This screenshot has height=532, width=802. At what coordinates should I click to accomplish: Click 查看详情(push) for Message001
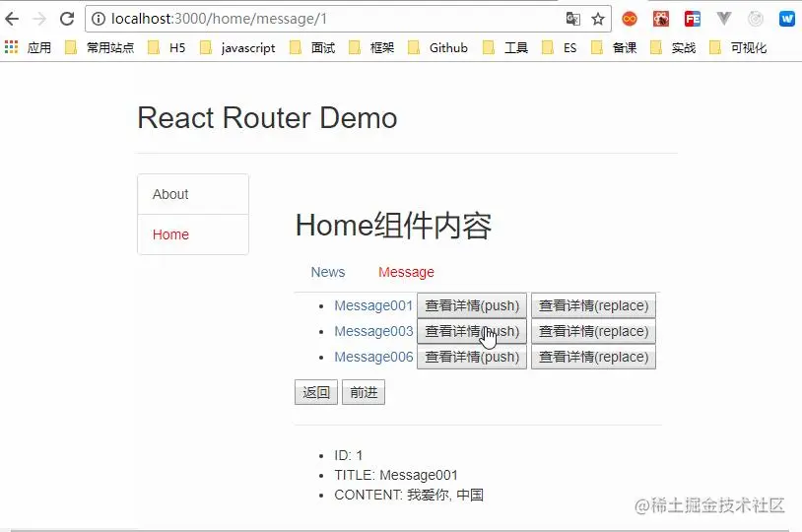472,305
